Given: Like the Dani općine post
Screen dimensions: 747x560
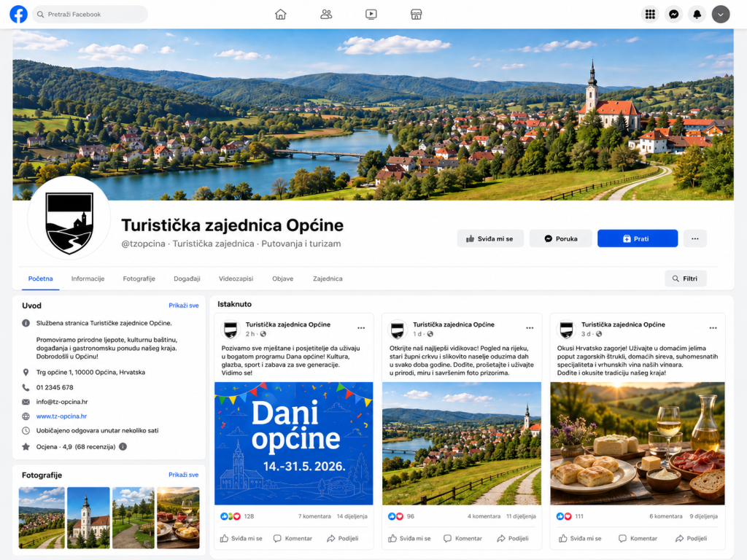Looking at the screenshot, I should [x=241, y=539].
